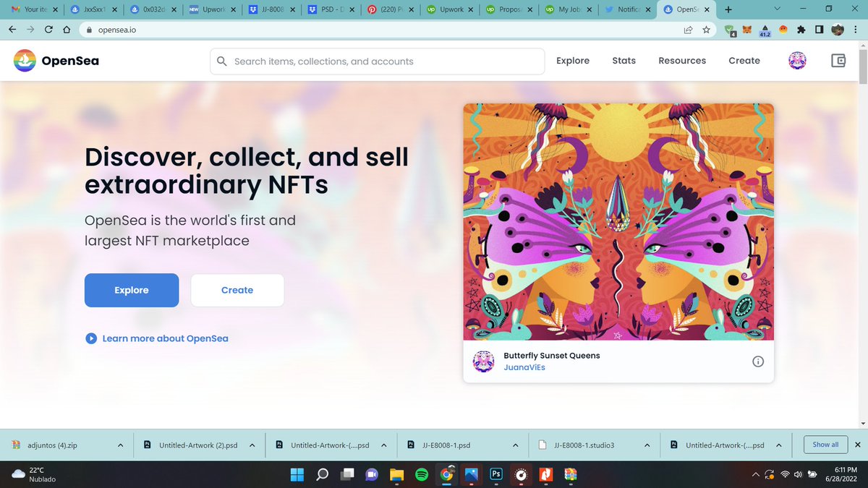The width and height of the screenshot is (868, 488).
Task: Click the OpenSea logo in the header
Action: tap(56, 61)
